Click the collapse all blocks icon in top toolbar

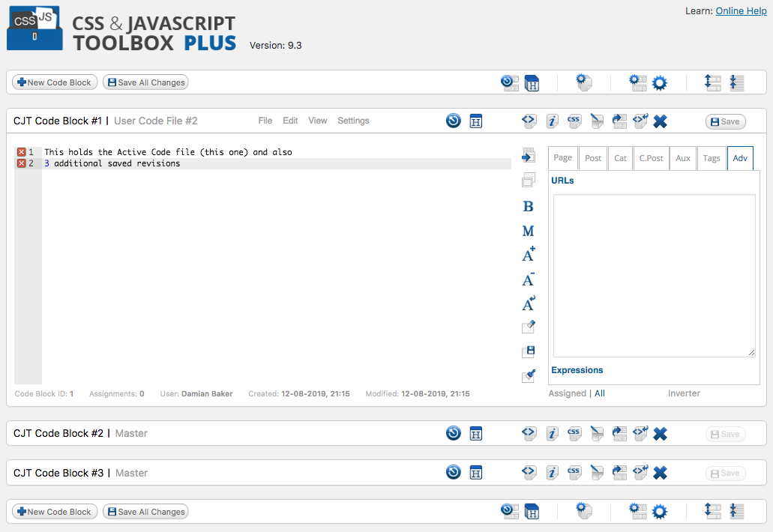coord(736,83)
